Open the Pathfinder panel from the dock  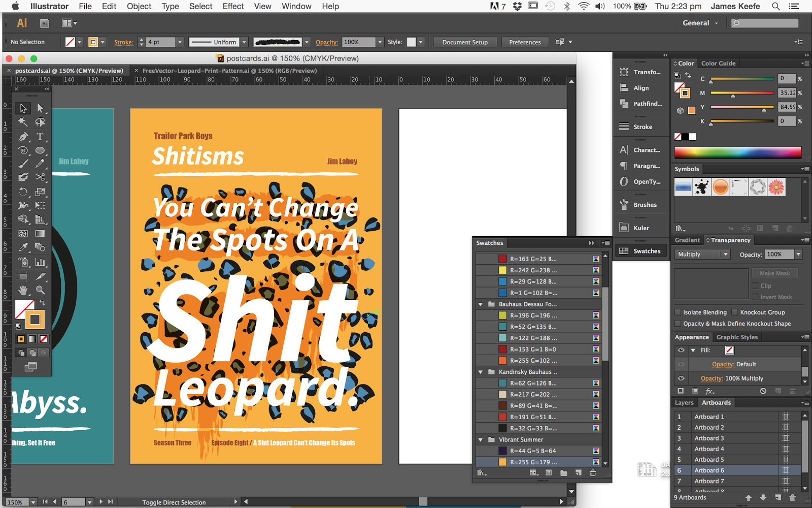[641, 104]
